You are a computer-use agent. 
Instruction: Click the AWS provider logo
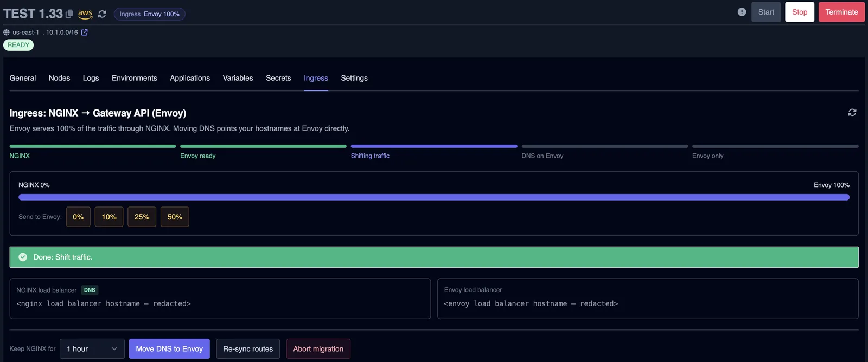tap(85, 14)
